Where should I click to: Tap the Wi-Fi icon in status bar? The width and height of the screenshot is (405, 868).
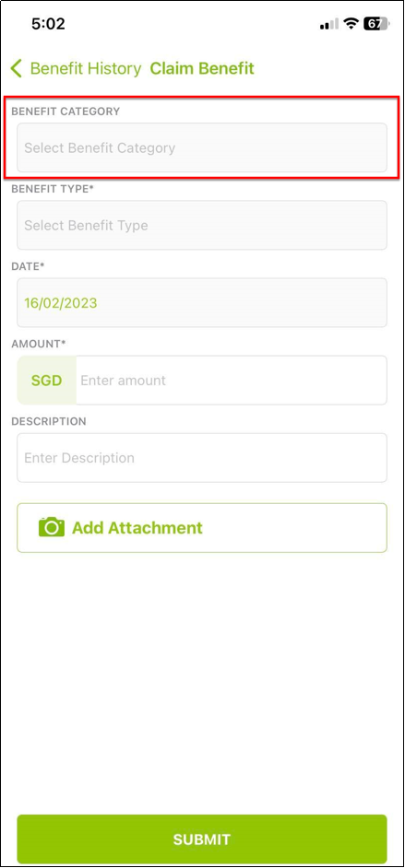click(x=351, y=24)
